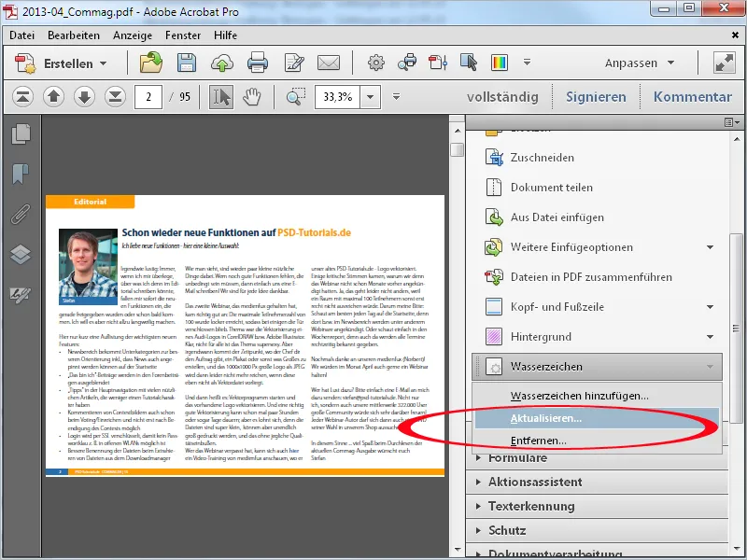This screenshot has height=560, width=747.
Task: Open settings gear icon in toolbar
Action: pos(376,63)
